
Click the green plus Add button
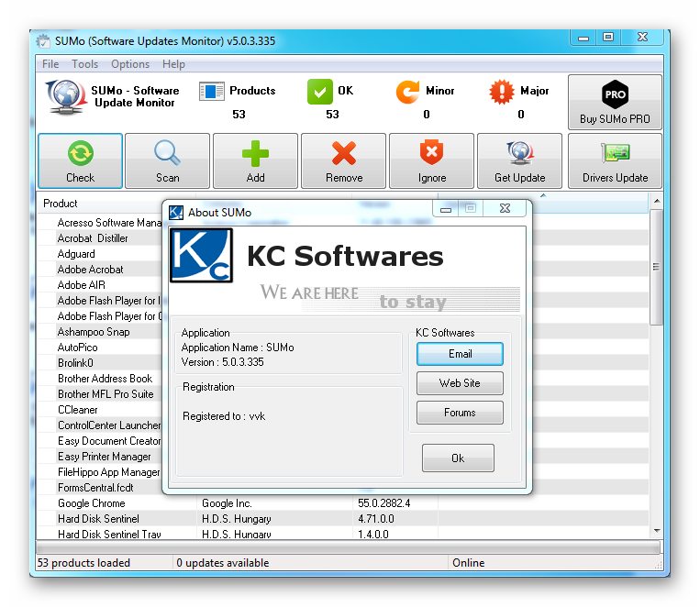[x=255, y=160]
